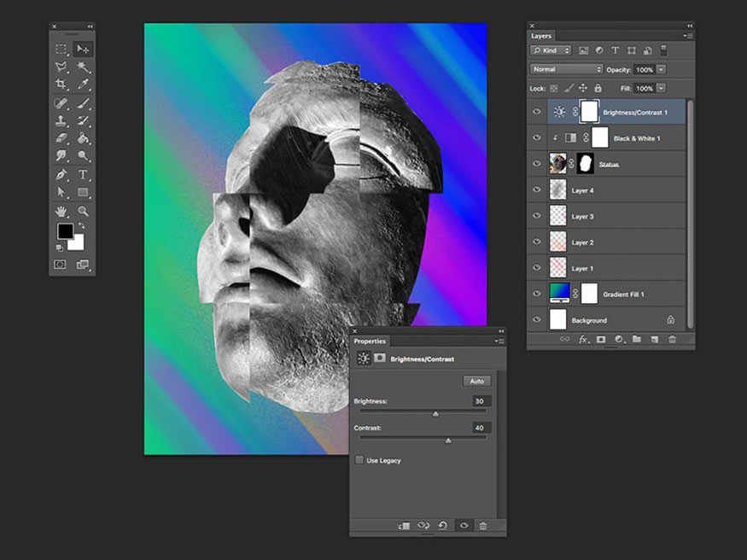Hide Layer 3 with its eye icon
Viewport: 747px width, 560px height.
coord(537,216)
